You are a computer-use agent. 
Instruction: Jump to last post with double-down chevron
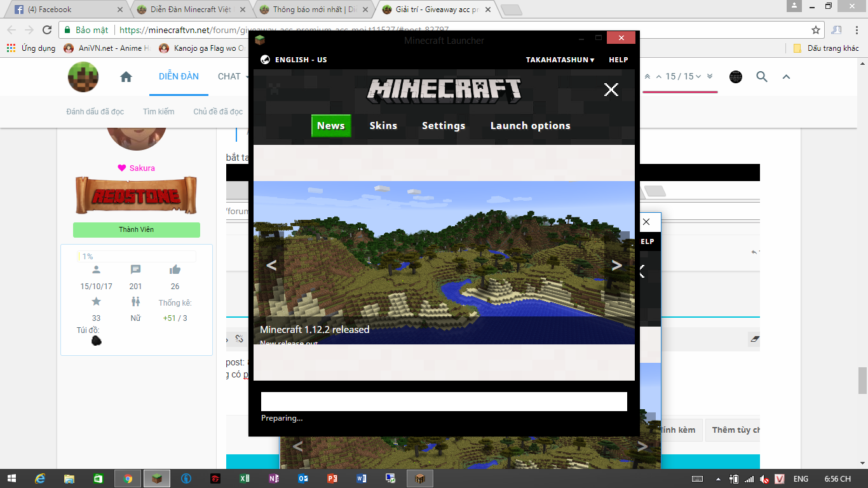(710, 76)
